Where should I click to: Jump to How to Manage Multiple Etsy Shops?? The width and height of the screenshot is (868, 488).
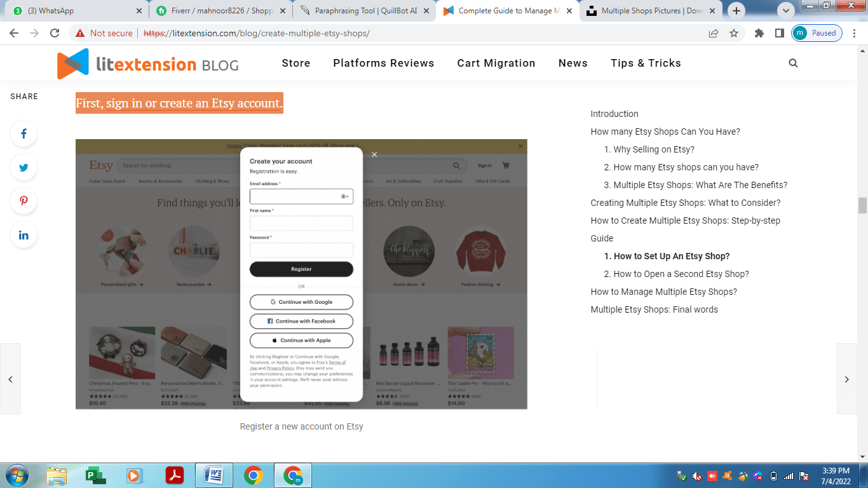pos(664,292)
